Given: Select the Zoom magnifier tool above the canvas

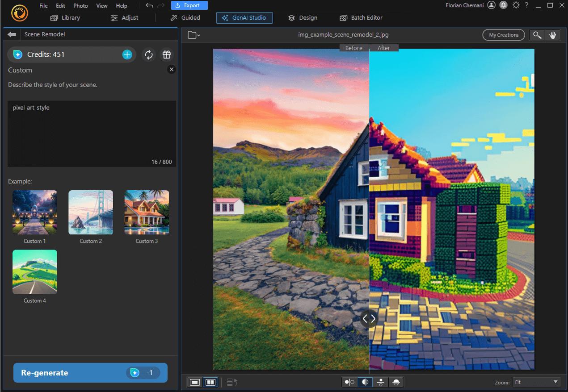Looking at the screenshot, I should [x=537, y=34].
